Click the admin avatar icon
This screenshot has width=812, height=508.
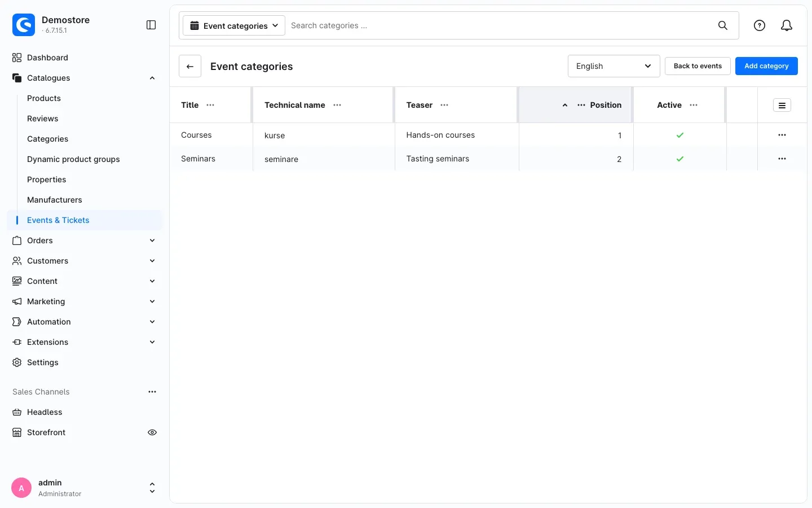(21, 488)
